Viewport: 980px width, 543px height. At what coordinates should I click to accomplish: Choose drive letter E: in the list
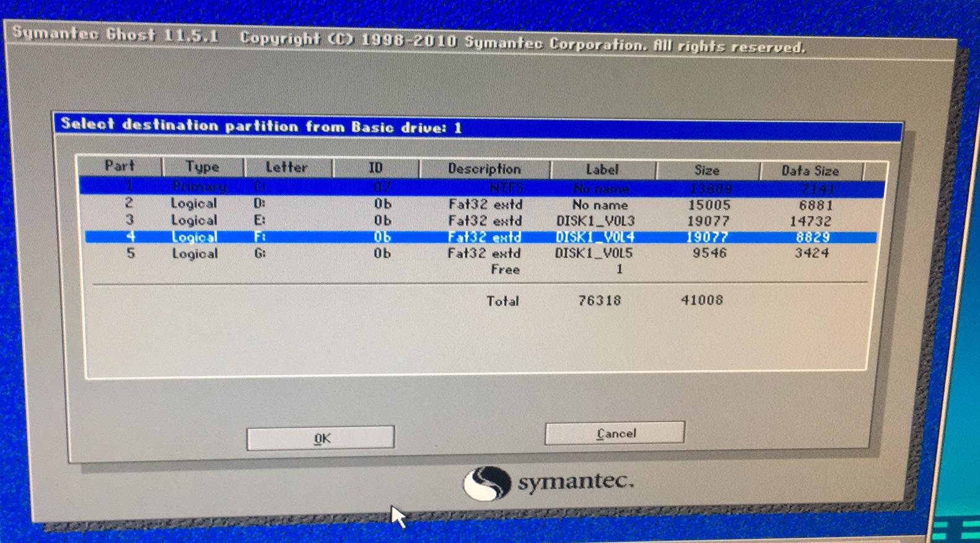260,220
